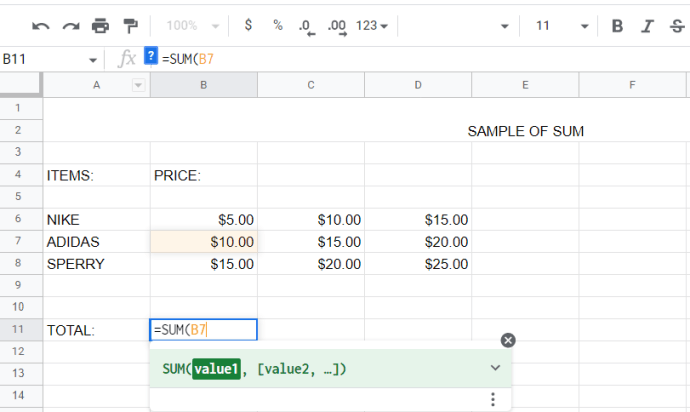Screen dimensions: 690x412
Task: Close the SUM formula suggestion popup
Action: click(x=507, y=340)
